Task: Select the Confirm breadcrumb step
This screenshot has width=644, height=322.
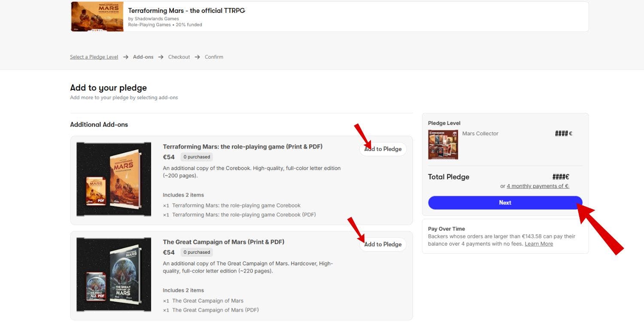Action: click(x=214, y=57)
